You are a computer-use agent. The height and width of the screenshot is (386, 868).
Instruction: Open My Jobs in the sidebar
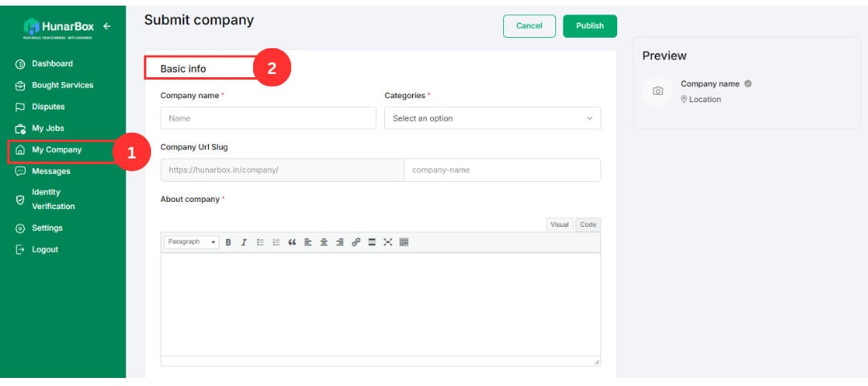click(47, 128)
